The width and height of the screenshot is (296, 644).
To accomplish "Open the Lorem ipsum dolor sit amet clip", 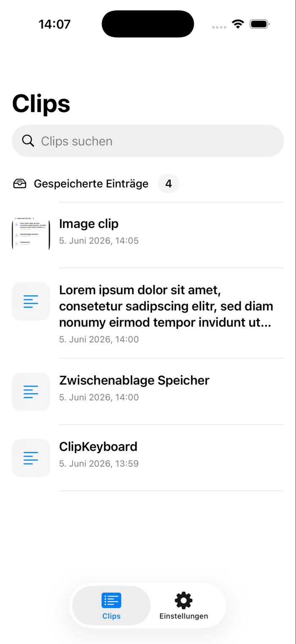I will pyautogui.click(x=148, y=313).
